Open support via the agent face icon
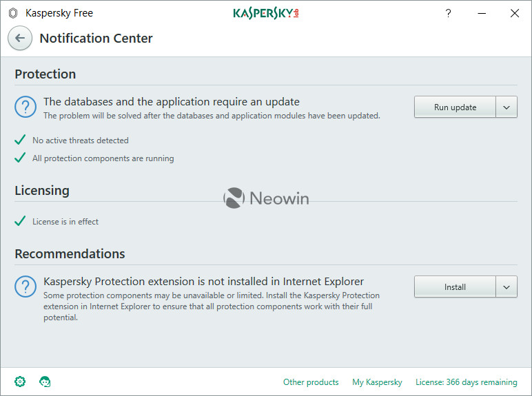 coord(45,382)
